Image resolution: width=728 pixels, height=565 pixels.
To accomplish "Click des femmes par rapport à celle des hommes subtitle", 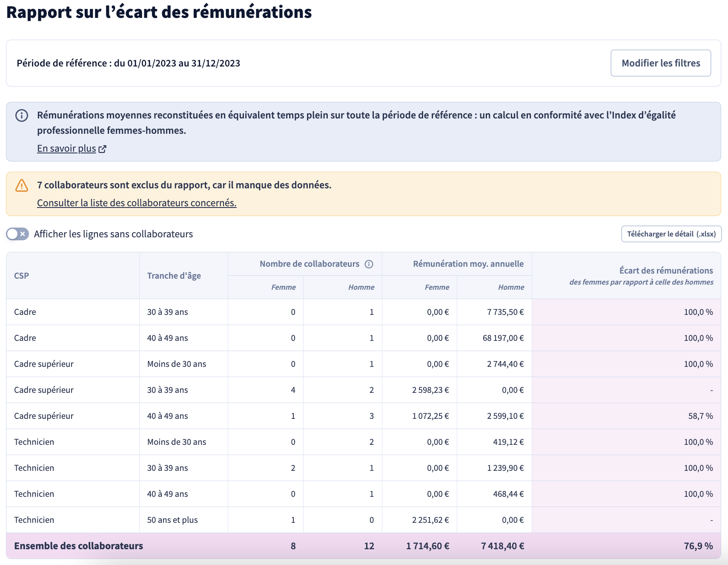I will (641, 282).
